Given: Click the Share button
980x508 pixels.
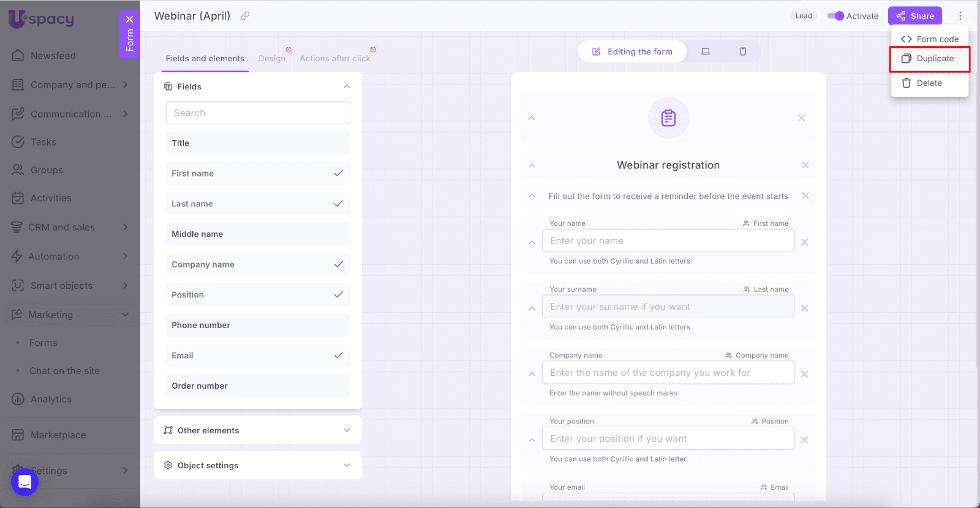Looking at the screenshot, I should 914,16.
